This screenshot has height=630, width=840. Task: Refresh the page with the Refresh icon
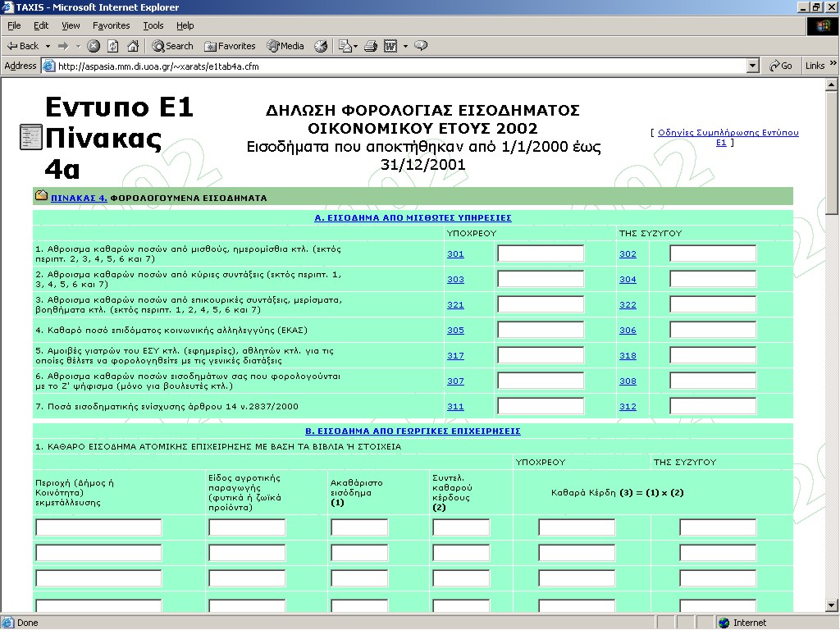113,46
